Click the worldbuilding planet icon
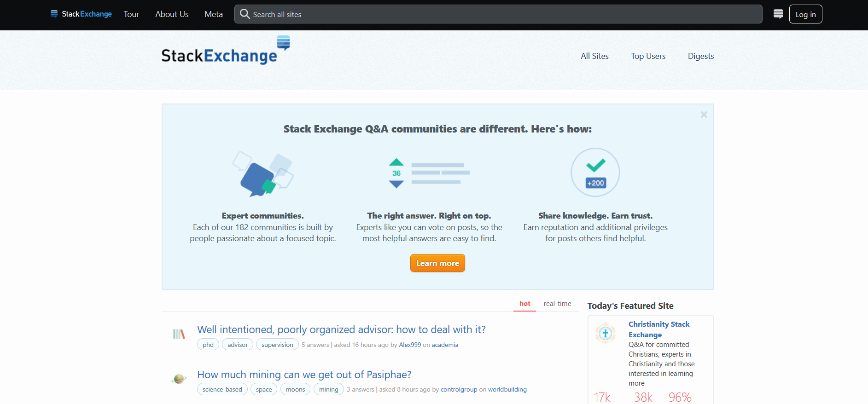Viewport: 868px width, 404px height. coord(179,379)
